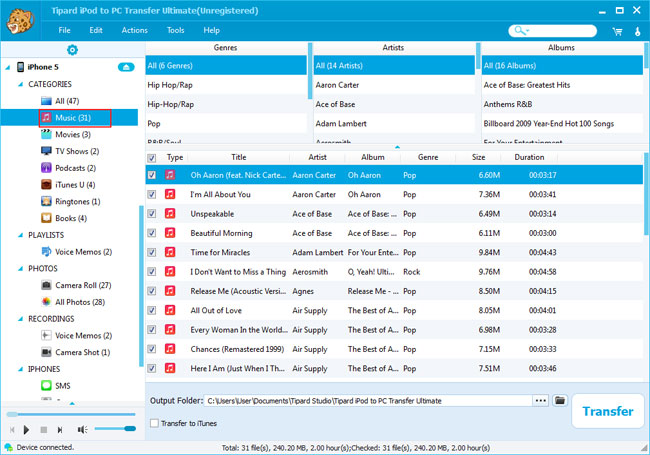Open the File menu
Viewport: 650px width, 455px height.
pos(64,30)
